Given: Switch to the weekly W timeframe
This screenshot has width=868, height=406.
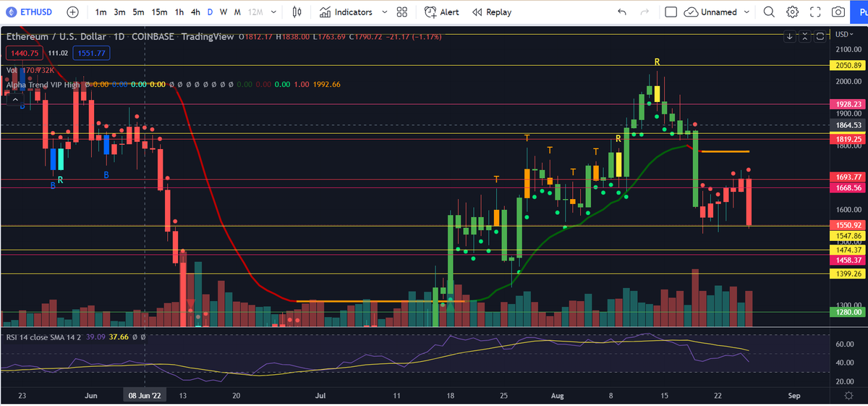Looking at the screenshot, I should pos(224,12).
